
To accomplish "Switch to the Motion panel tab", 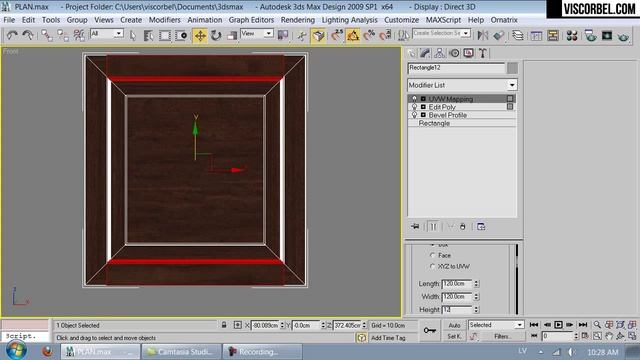I will click(454, 53).
